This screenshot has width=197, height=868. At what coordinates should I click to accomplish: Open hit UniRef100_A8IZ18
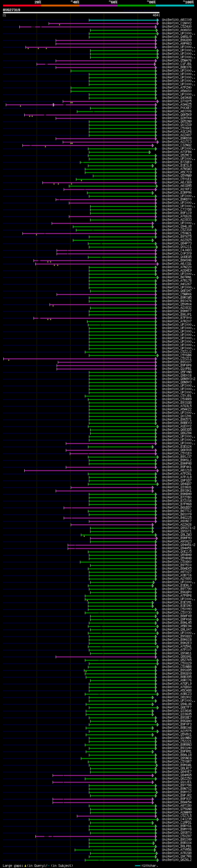pos(176,471)
